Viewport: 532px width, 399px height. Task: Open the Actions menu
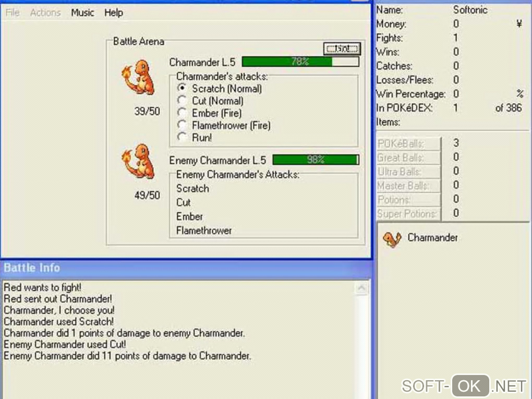pyautogui.click(x=45, y=13)
